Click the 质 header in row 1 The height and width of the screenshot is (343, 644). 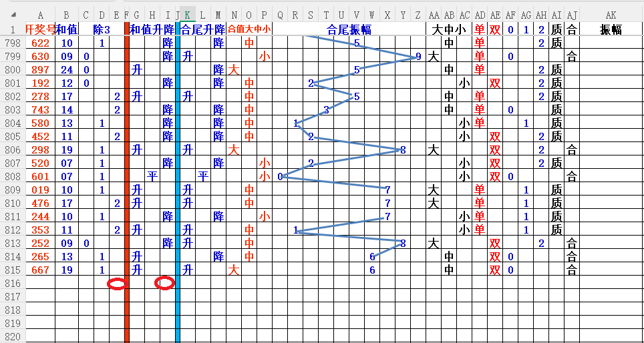(x=556, y=29)
